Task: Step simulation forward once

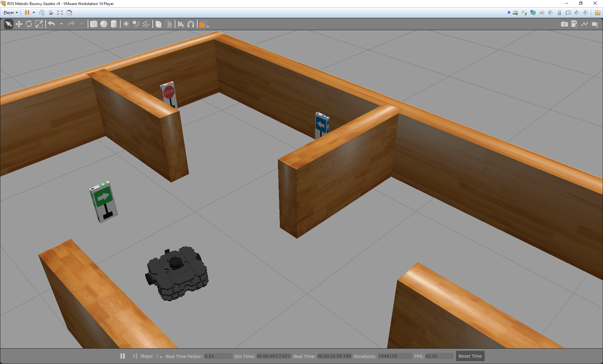Action: (135, 356)
